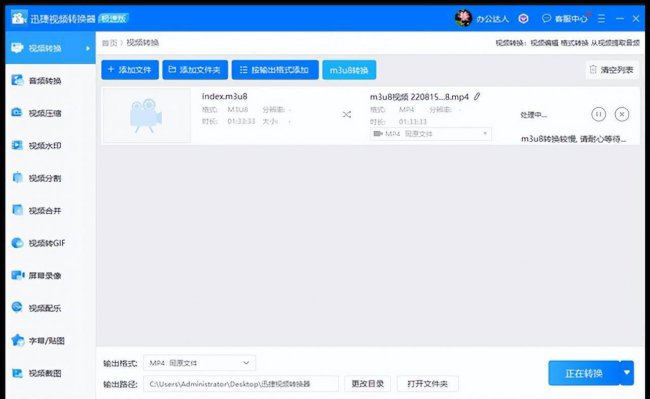
Task: Open the 视频压缩 sidebar section
Action: [50, 113]
